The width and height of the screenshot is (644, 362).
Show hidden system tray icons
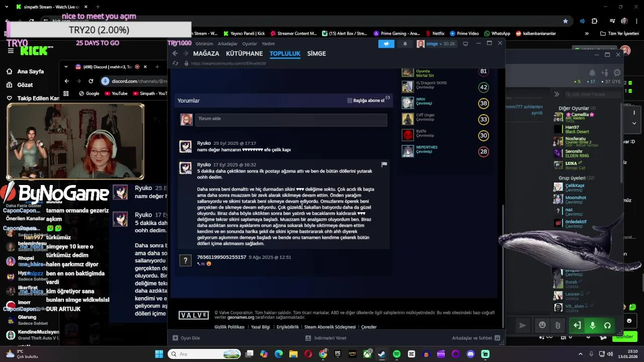[x=580, y=354]
